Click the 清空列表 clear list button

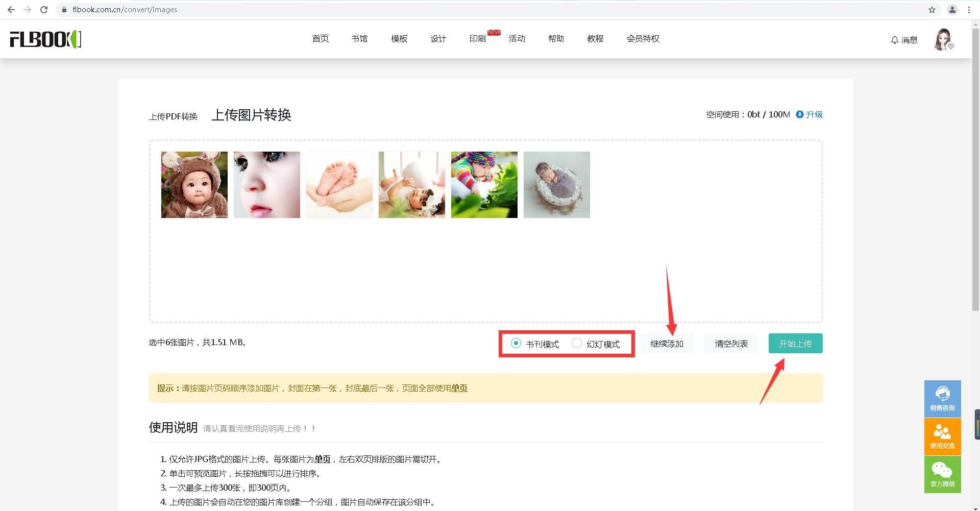[731, 343]
